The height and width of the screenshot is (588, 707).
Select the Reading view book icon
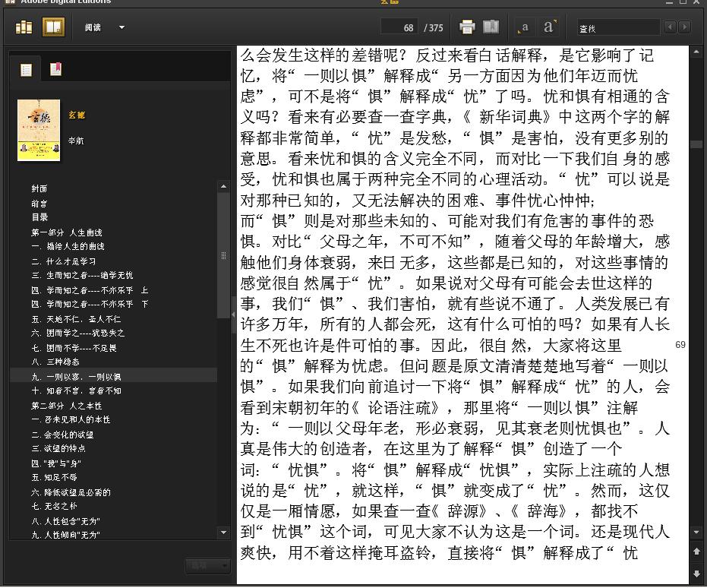click(53, 27)
